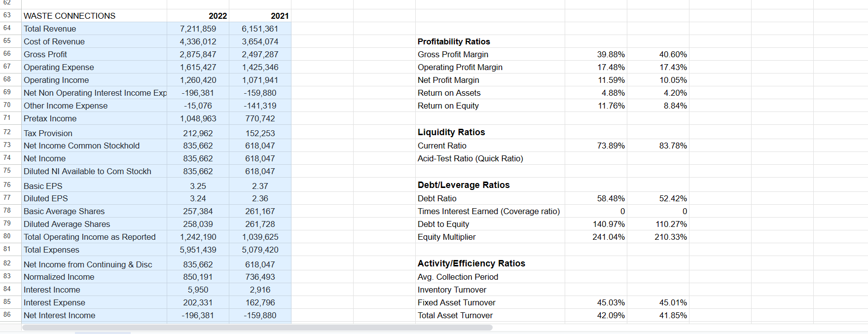Click Other Income Expense label

(x=66, y=106)
